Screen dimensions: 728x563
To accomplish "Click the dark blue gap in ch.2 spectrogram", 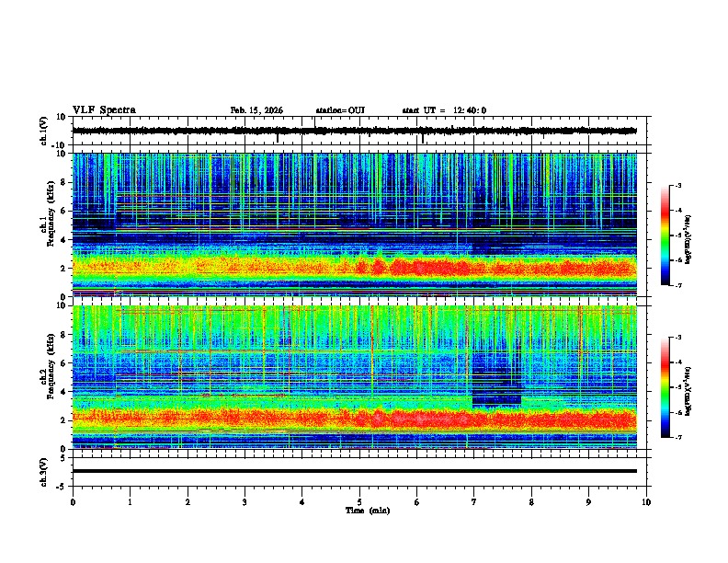I will [x=496, y=380].
